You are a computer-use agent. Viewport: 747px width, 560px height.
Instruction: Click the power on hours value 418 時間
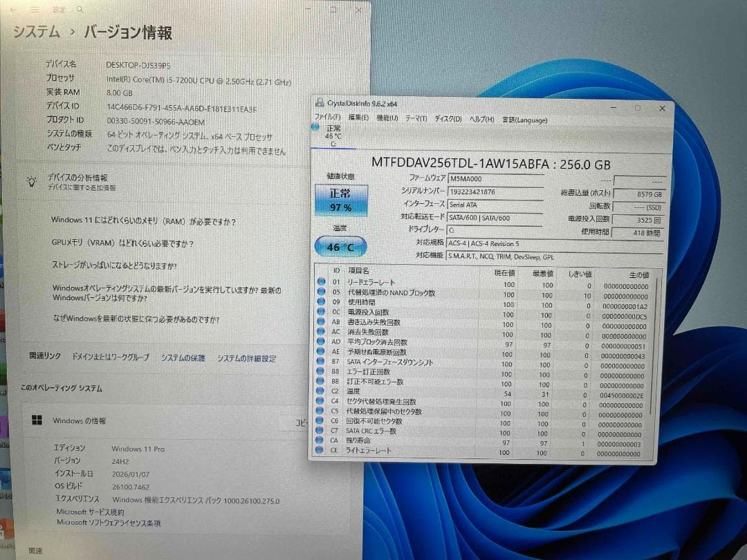(638, 233)
